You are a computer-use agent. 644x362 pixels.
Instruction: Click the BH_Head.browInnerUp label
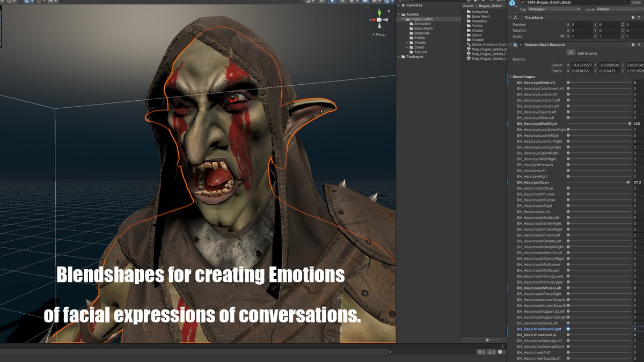pos(536,335)
